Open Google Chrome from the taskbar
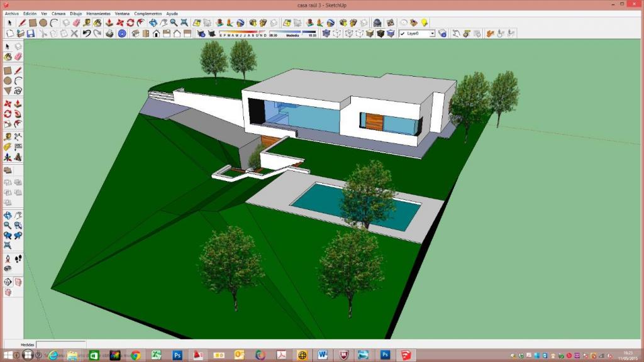The image size is (644, 362). [x=135, y=355]
